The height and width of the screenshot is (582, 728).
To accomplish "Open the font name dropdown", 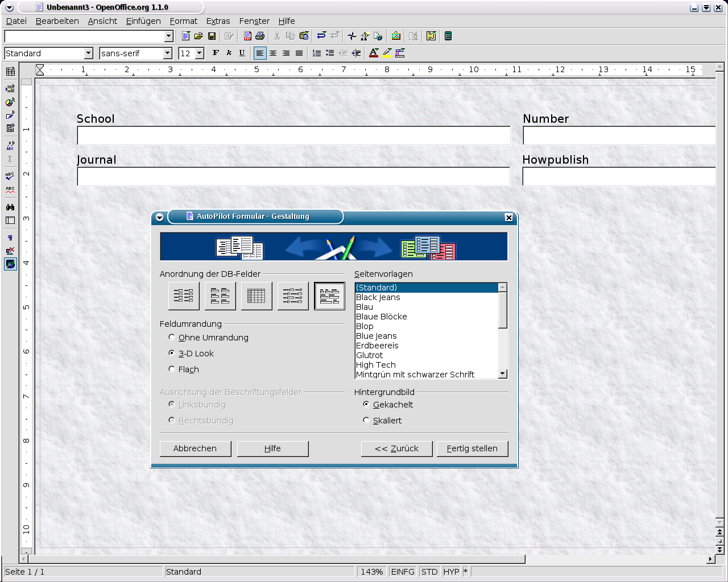I will (x=168, y=53).
